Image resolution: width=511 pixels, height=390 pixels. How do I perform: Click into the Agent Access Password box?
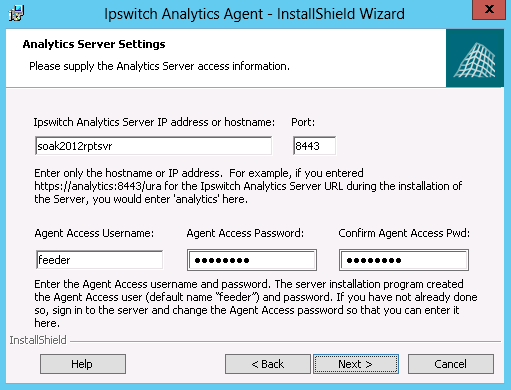(x=252, y=260)
